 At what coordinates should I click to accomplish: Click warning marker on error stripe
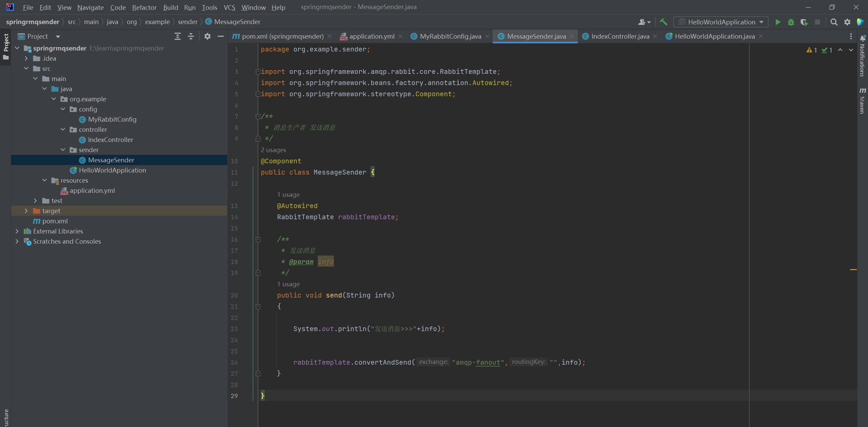853,269
